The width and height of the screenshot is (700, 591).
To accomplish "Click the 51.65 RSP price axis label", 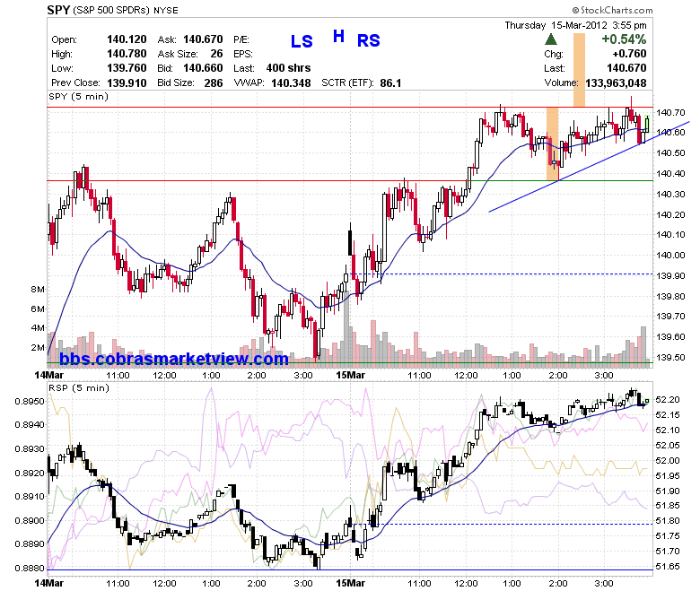I will coord(668,567).
